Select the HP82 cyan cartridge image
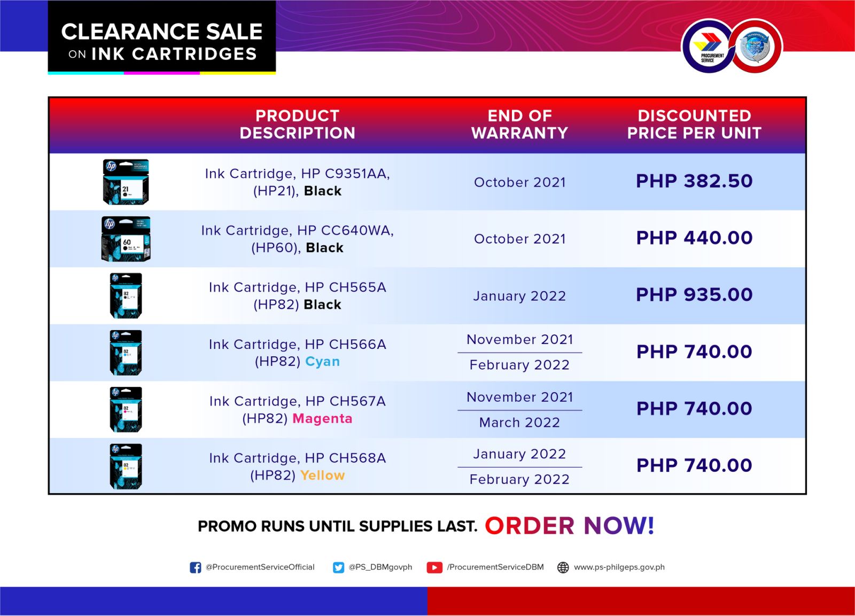 (126, 353)
